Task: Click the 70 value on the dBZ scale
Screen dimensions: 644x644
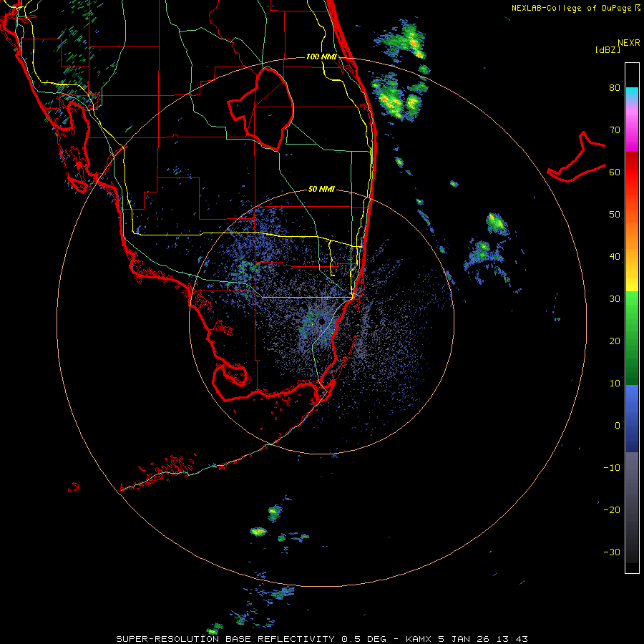Action: (x=615, y=130)
